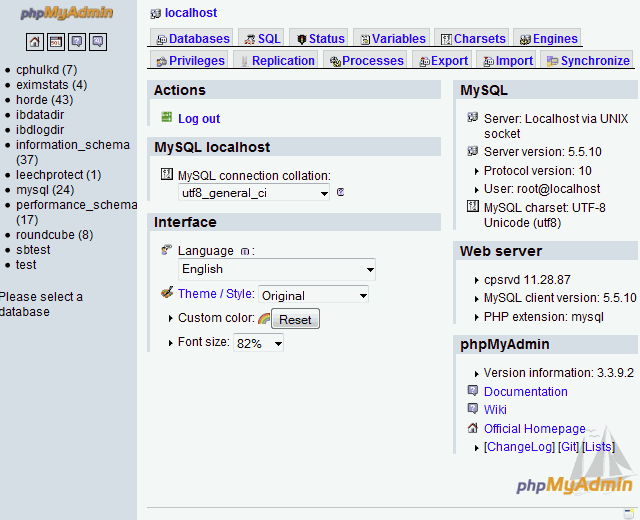Image resolution: width=640 pixels, height=520 pixels.
Task: Click the info icon next to Language
Action: [x=245, y=251]
